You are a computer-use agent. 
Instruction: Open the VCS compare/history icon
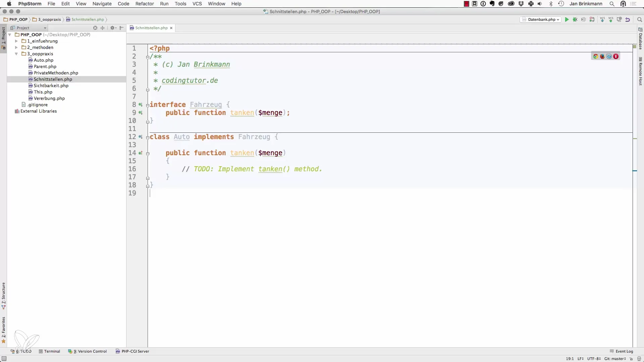pos(619,19)
